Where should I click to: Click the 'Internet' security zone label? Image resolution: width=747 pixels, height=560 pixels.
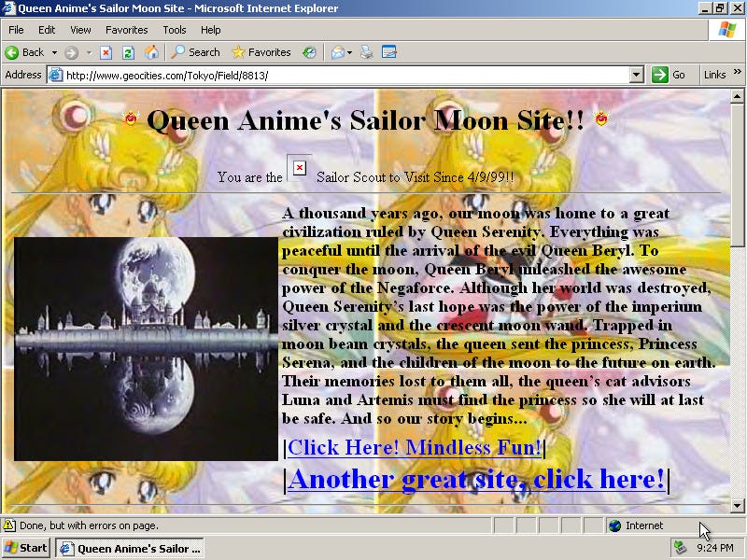[x=644, y=525]
